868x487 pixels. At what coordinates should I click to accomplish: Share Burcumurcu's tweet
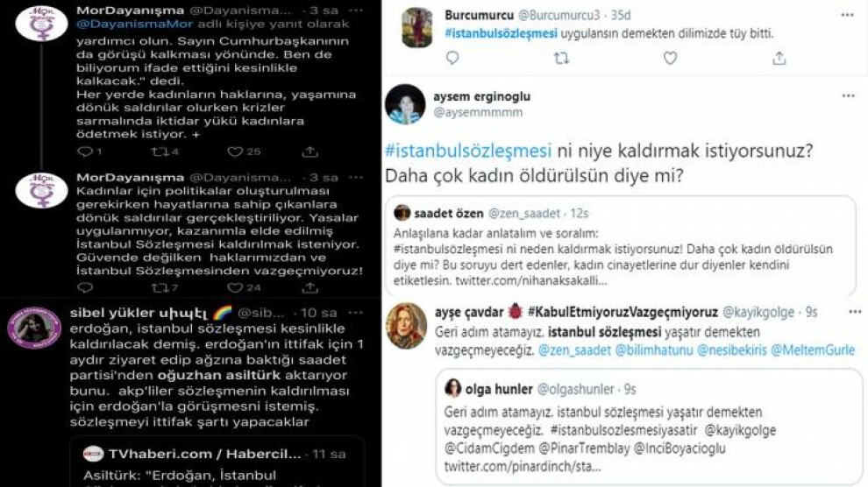pos(779,58)
